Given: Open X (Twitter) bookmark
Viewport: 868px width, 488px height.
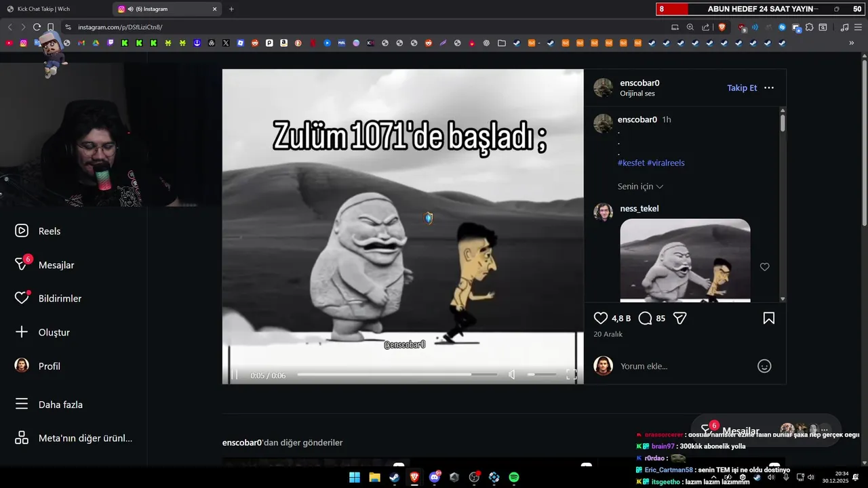Looking at the screenshot, I should click(226, 43).
